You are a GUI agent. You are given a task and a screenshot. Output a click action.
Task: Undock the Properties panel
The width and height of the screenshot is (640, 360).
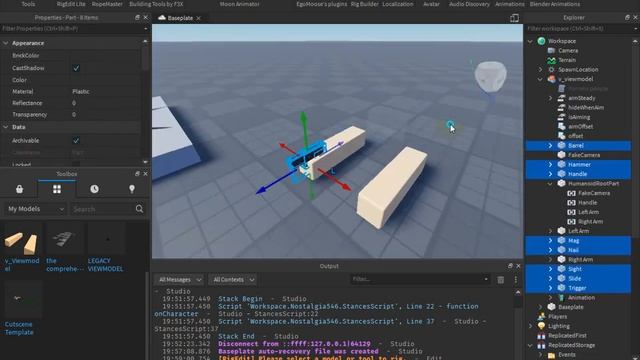pos(137,18)
